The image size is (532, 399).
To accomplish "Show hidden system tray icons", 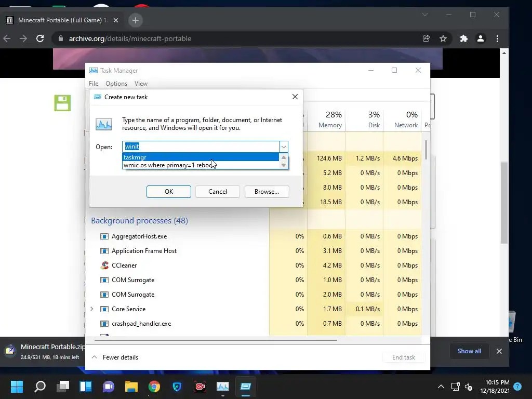I will point(441,387).
